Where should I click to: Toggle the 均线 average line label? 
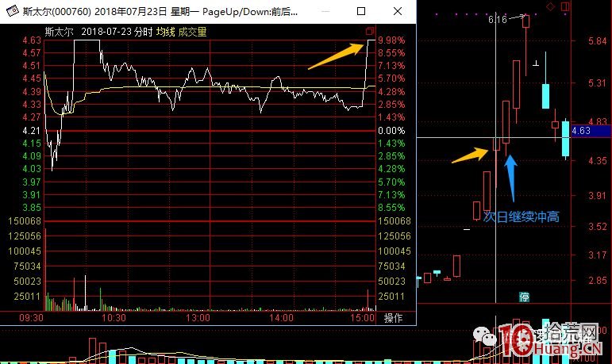[x=165, y=32]
